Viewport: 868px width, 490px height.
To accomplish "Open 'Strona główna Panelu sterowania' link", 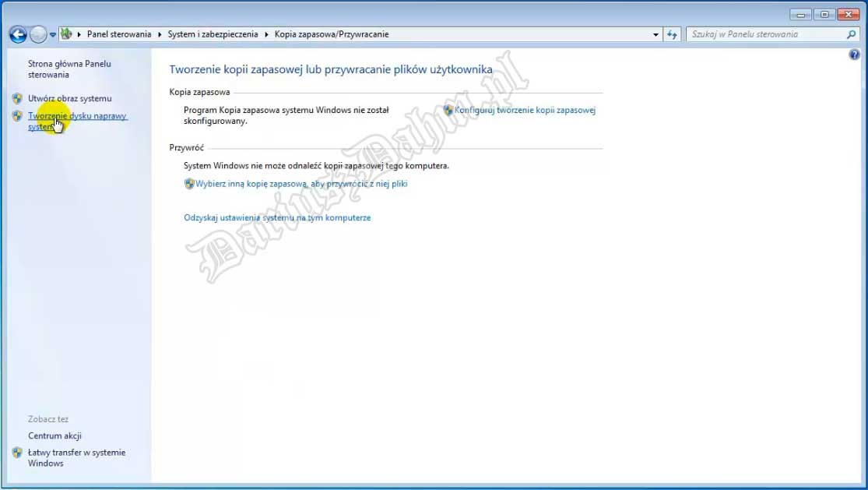I will (70, 69).
